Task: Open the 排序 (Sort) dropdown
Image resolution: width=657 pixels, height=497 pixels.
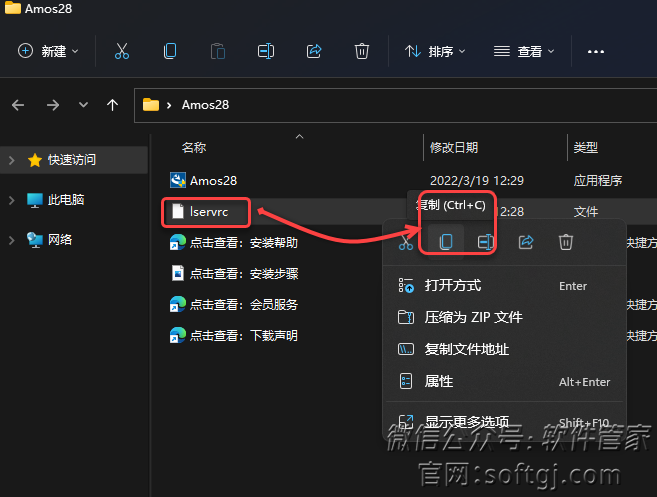Action: pos(435,51)
